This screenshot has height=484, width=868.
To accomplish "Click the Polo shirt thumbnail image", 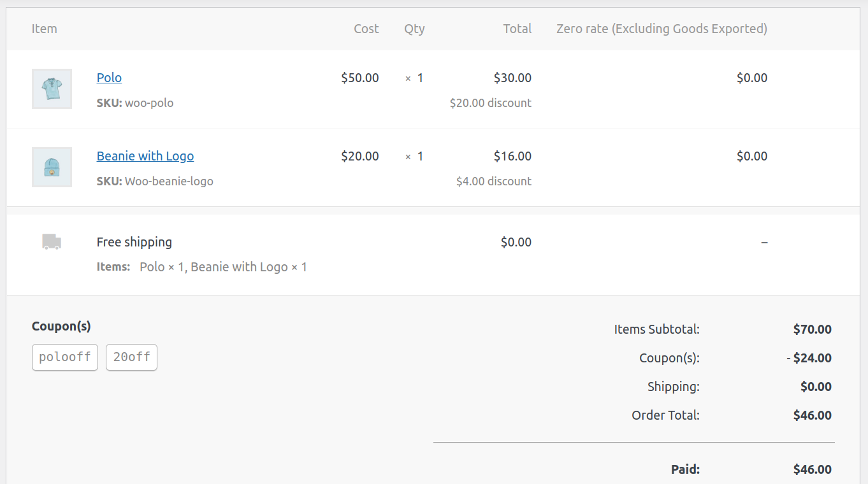I will pyautogui.click(x=52, y=89).
